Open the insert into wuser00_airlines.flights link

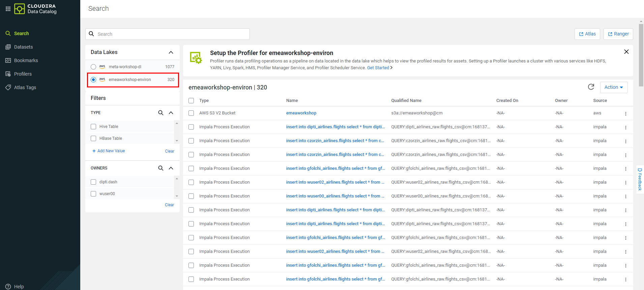tap(335, 196)
